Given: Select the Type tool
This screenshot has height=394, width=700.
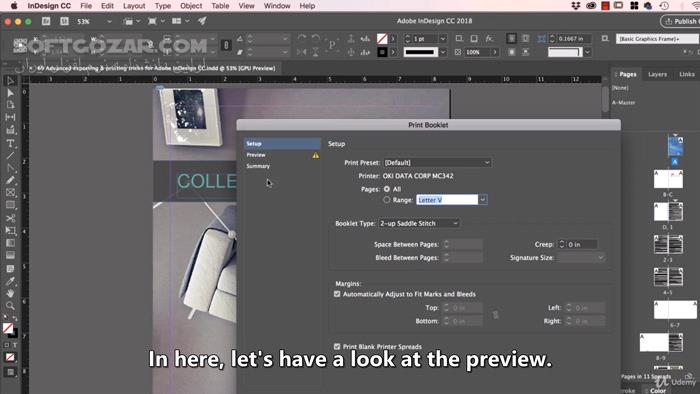Looking at the screenshot, I should (10, 143).
